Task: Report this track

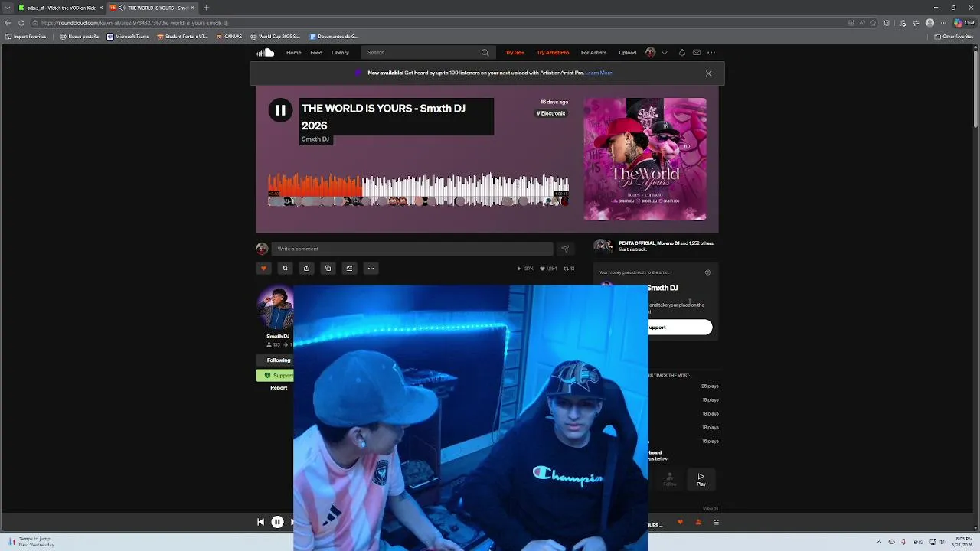Action: (x=279, y=388)
